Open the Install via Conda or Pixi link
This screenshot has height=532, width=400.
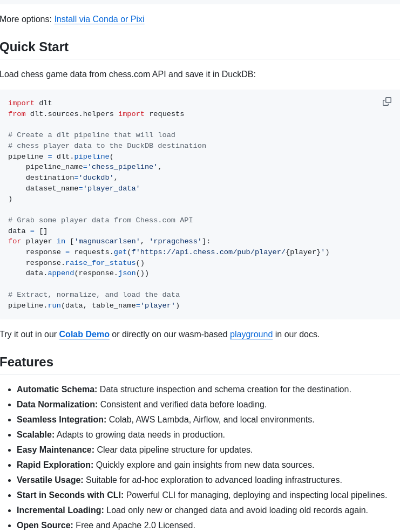(x=99, y=19)
